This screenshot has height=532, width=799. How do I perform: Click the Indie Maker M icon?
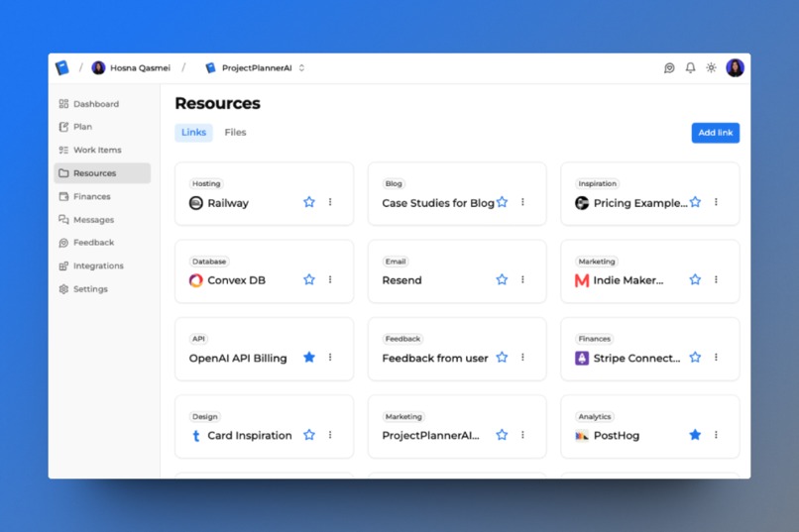coord(582,280)
